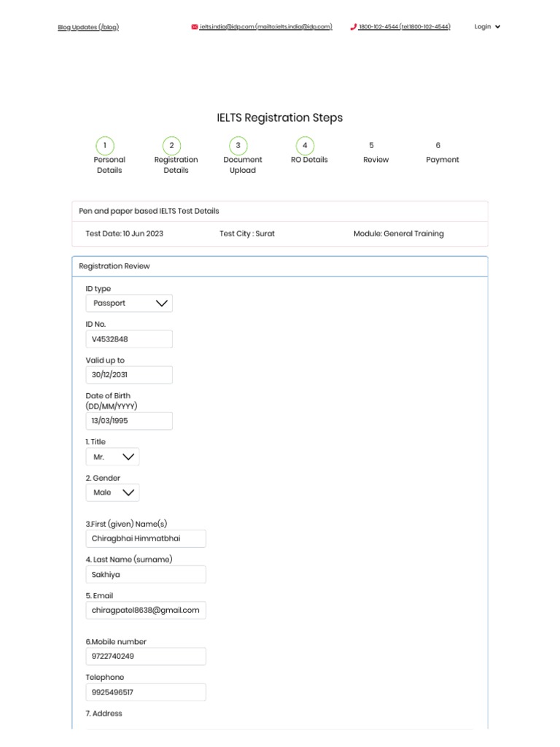
Task: Click the ID No. field V4532848
Action: [x=129, y=339]
